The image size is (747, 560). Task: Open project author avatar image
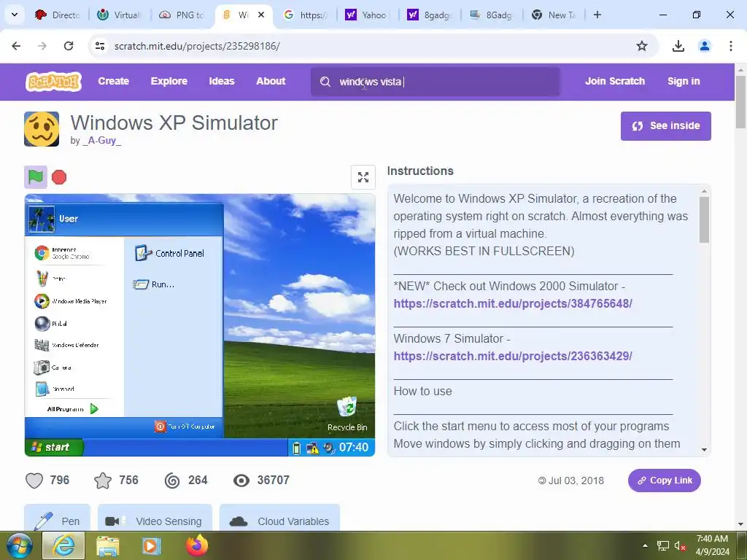pos(42,129)
